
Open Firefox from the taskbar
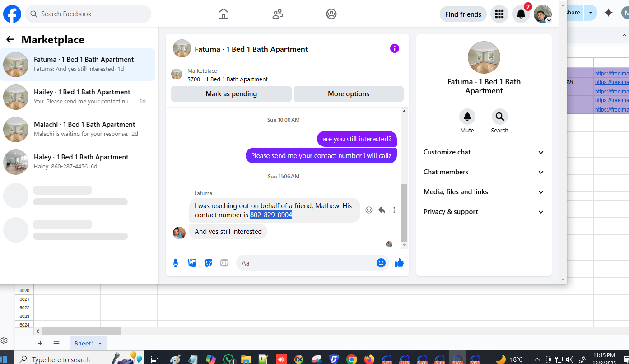369,359
